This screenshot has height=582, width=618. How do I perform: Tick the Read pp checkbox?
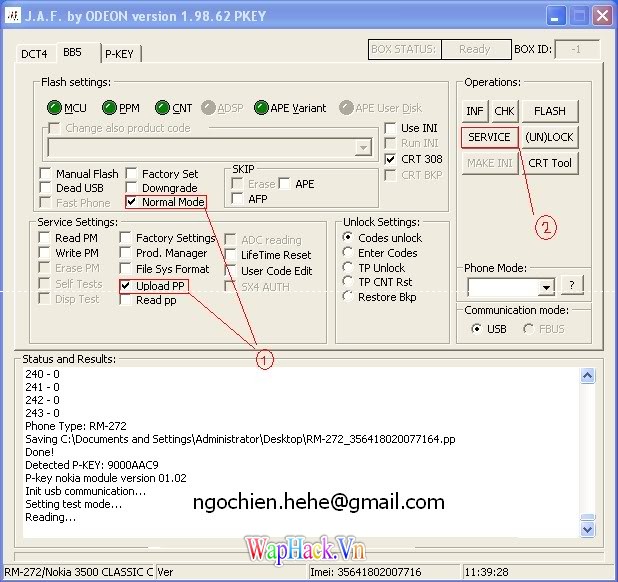(x=125, y=300)
